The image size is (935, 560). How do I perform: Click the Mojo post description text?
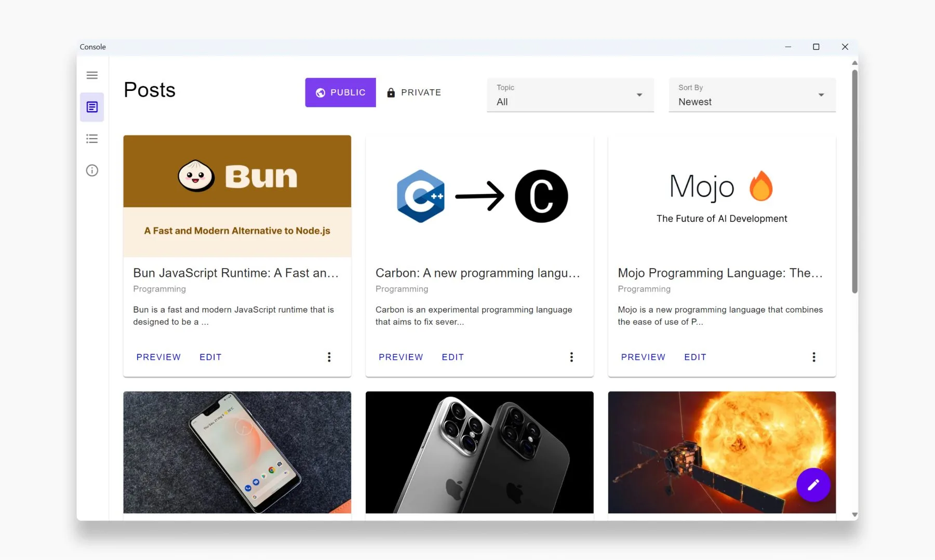(x=720, y=316)
